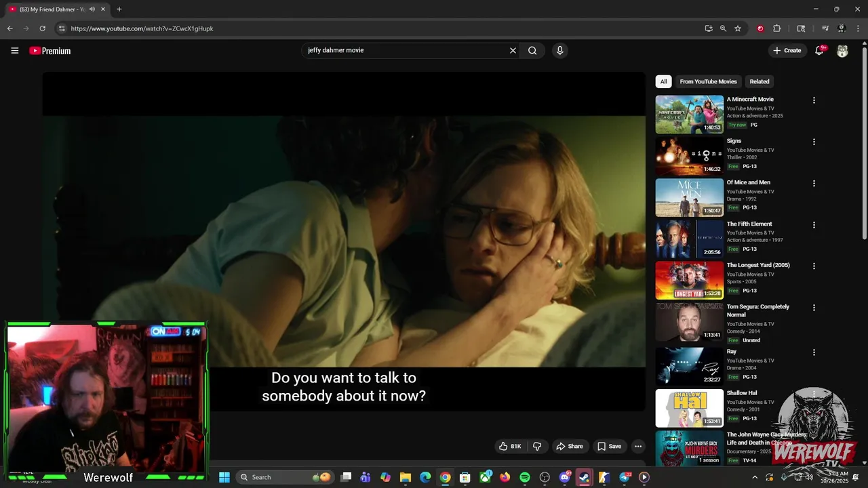Open the YouTube guide hamburger menu
Viewport: 868px width, 488px height.
[x=14, y=51]
